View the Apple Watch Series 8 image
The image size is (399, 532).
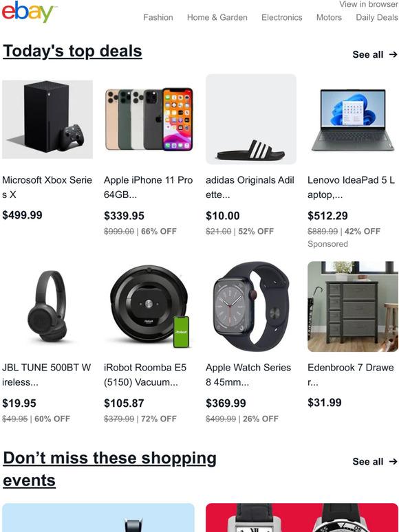coord(251,307)
